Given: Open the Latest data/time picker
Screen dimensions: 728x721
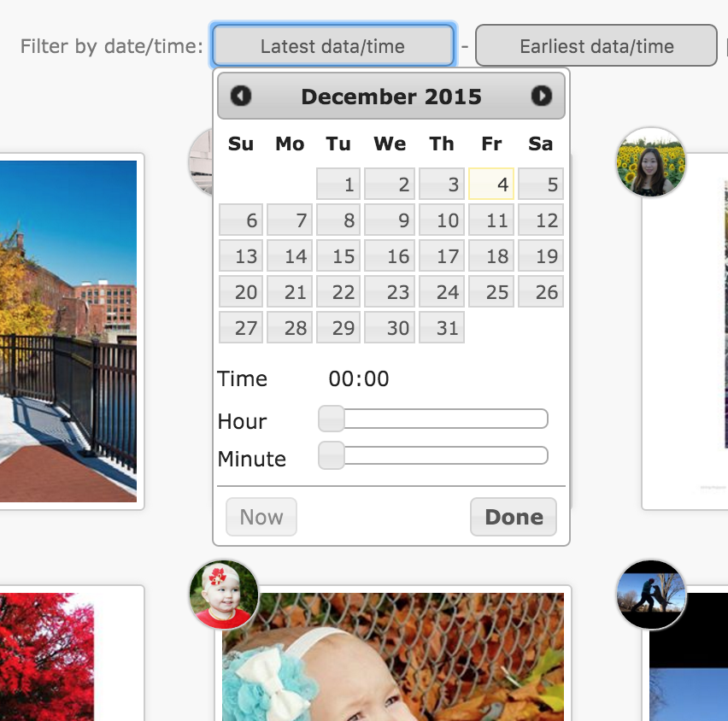Looking at the screenshot, I should coord(332,46).
